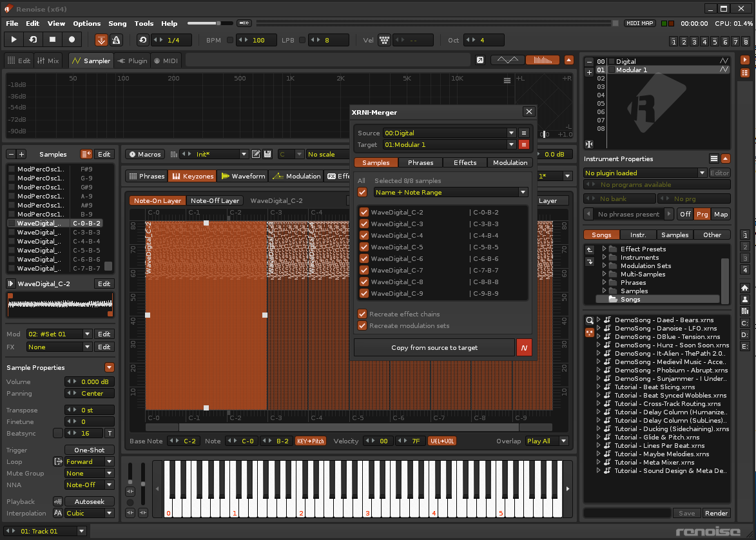This screenshot has width=756, height=540.
Task: Click Copy from source to target
Action: coord(434,347)
